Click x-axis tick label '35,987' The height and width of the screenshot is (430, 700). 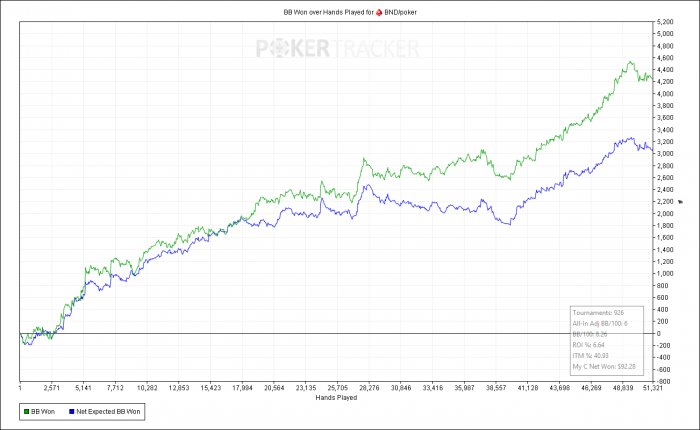tap(464, 388)
